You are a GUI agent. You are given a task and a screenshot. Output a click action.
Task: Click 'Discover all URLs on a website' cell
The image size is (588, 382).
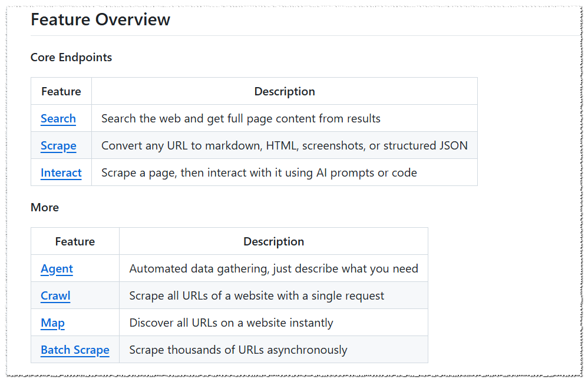tap(274, 323)
